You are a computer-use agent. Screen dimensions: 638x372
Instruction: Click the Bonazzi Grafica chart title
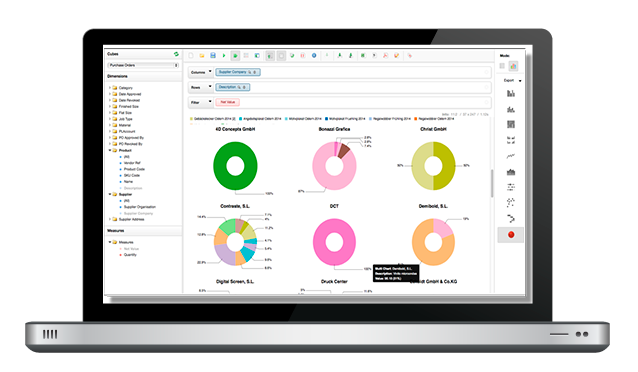pos(334,129)
